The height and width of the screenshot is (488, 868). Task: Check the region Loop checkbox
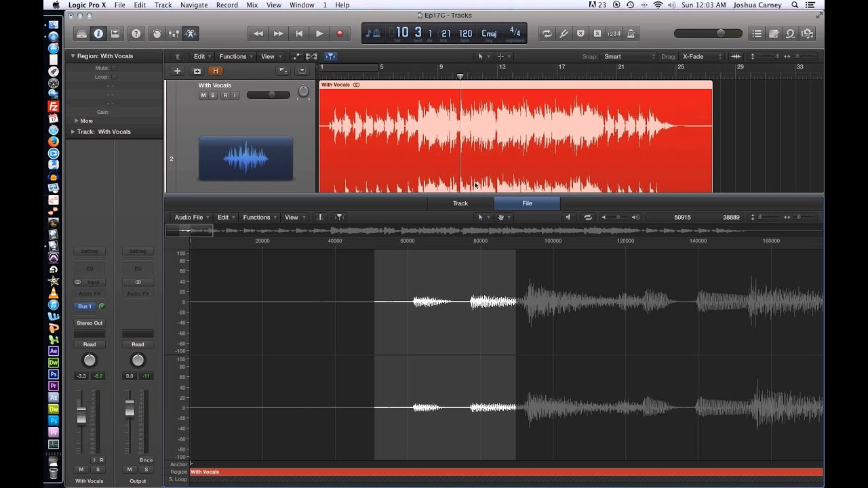coord(114,77)
